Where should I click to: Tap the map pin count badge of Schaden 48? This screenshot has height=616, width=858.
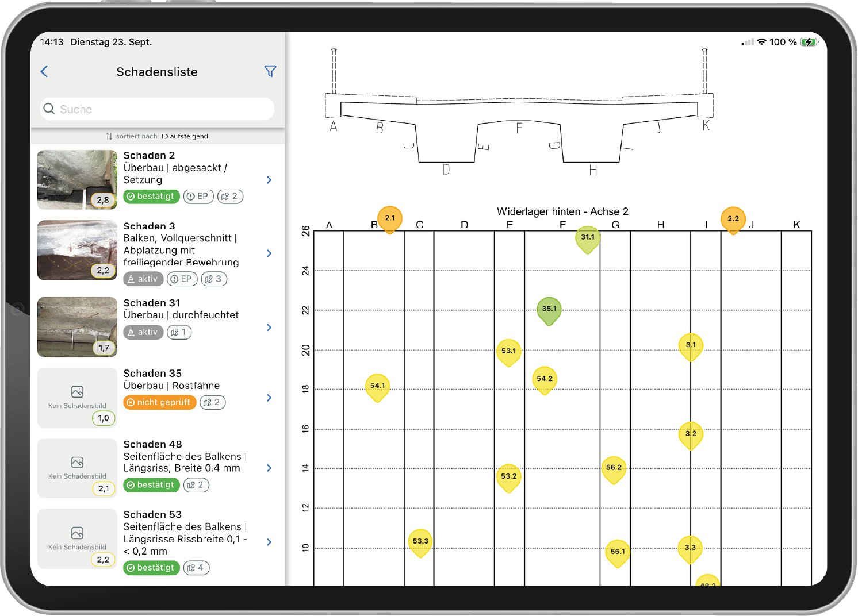(196, 485)
